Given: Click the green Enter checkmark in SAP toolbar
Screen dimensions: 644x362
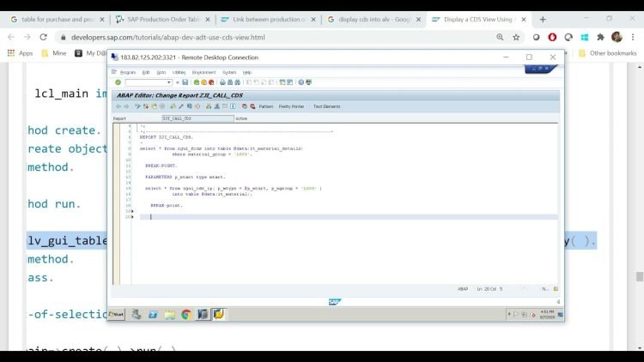Looking at the screenshot, I should coord(117,82).
